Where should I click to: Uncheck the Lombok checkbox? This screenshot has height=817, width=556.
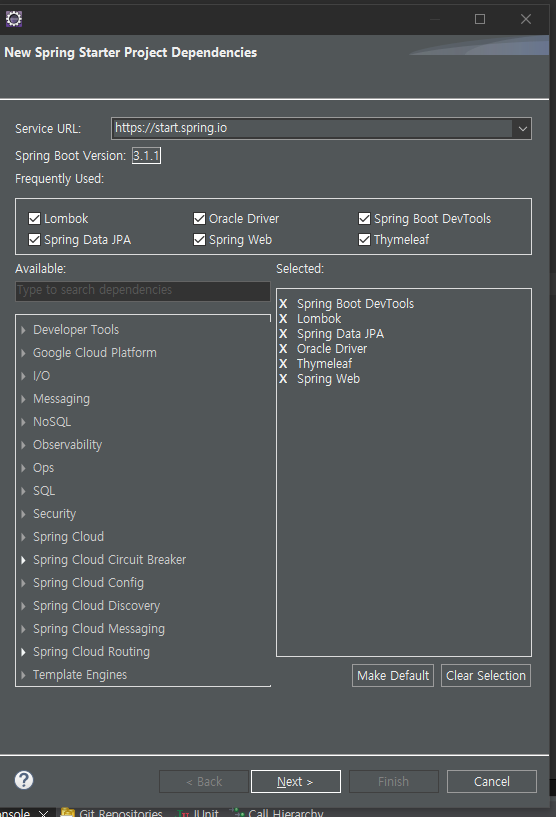34,218
